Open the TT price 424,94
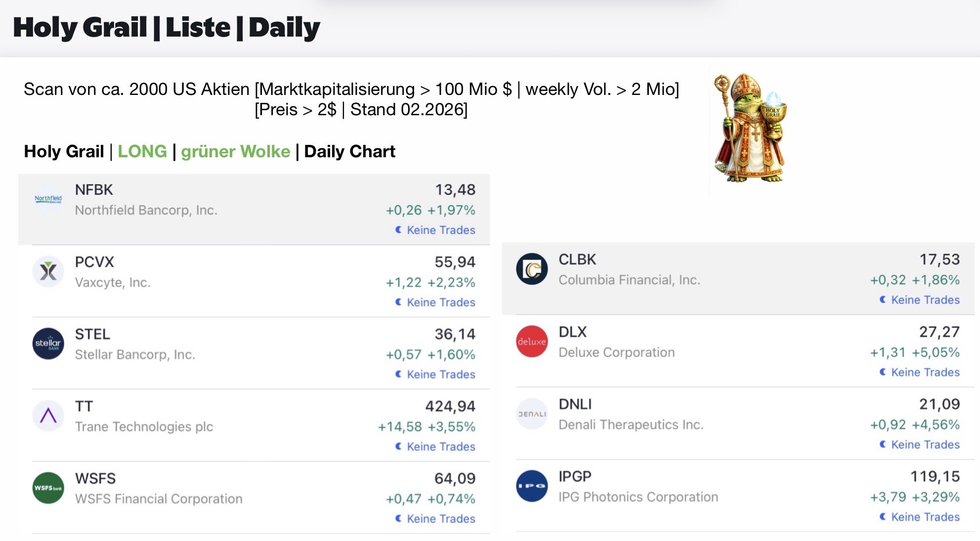 point(450,406)
